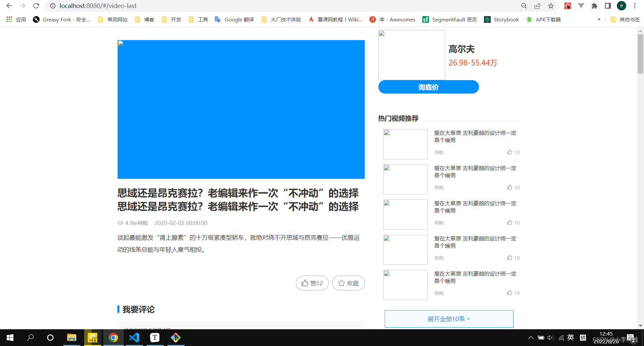Like the video with 赞12 button
This screenshot has height=346, width=644.
pos(312,283)
